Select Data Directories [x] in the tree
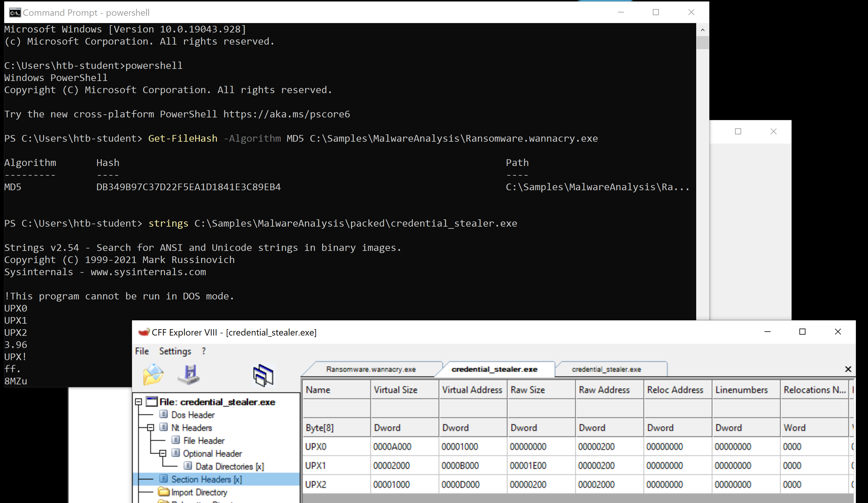Image resolution: width=868 pixels, height=503 pixels. coord(230,466)
